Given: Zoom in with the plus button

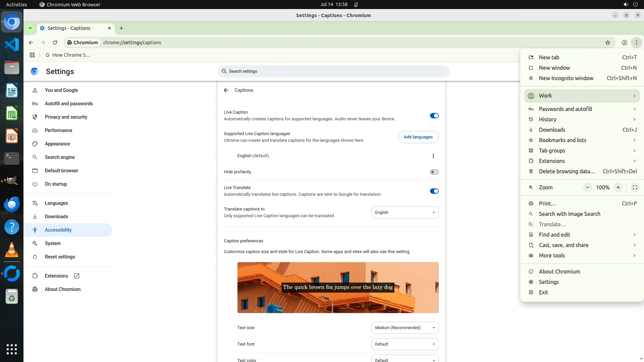Looking at the screenshot, I should (618, 187).
